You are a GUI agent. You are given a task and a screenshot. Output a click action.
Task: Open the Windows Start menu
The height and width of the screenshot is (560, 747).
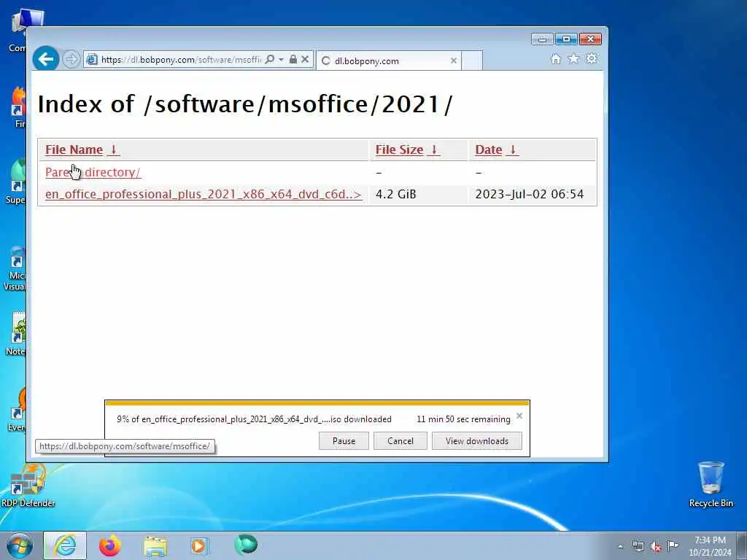[20, 545]
